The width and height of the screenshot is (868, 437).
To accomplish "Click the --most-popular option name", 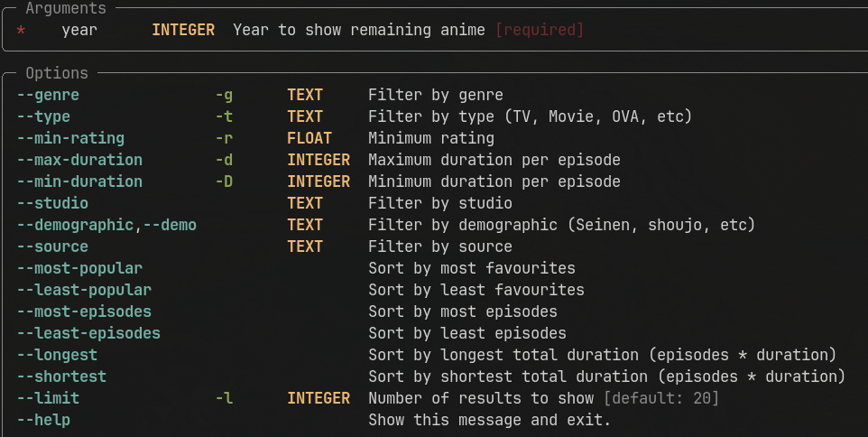I will pos(79,268).
